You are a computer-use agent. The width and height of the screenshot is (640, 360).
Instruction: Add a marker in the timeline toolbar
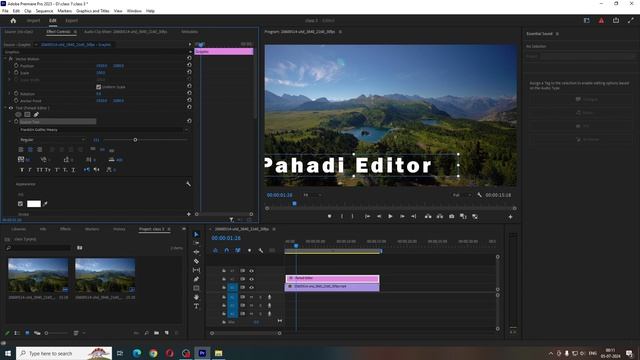249,250
